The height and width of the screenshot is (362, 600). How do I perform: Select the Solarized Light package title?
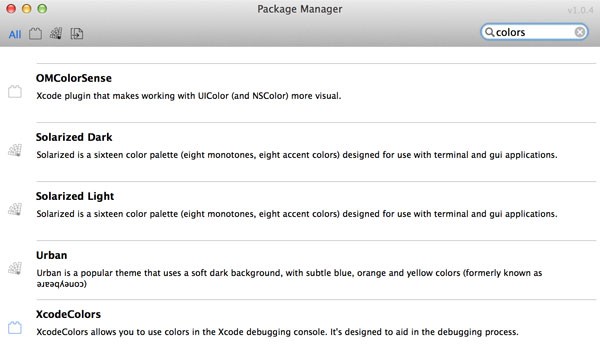tap(75, 196)
